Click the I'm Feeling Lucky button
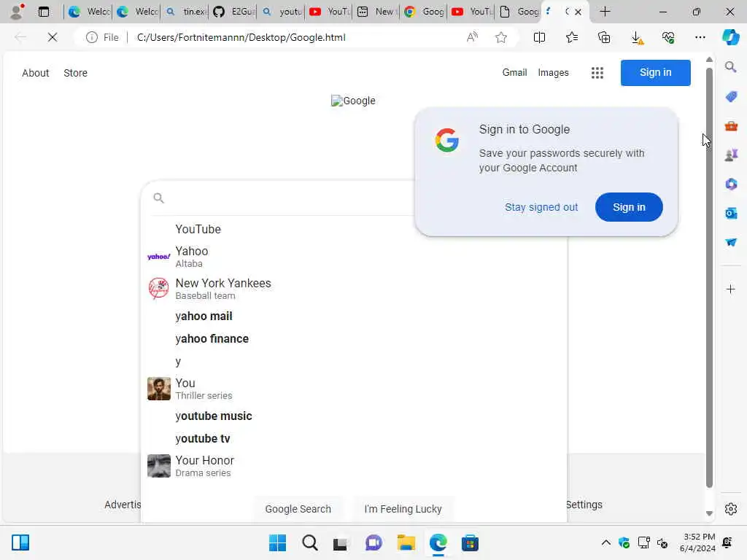 point(403,509)
